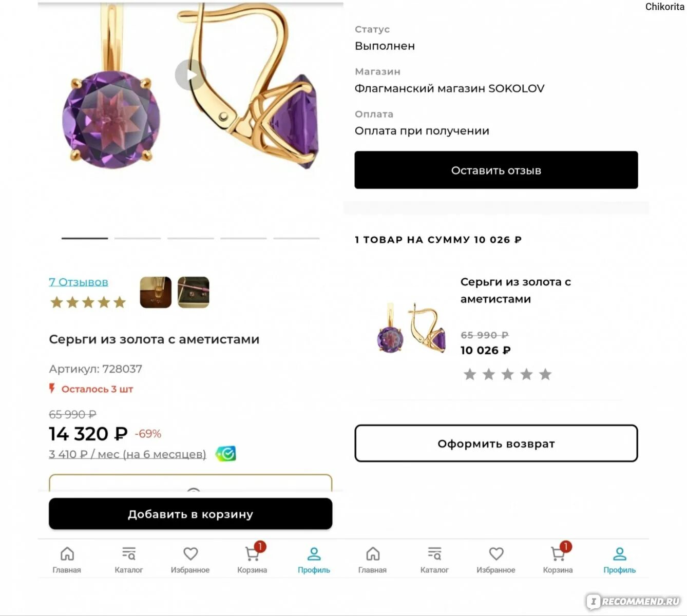Viewport: 687px width, 616px height.
Task: Open Профиль icon in left navigation bar
Action: (314, 554)
